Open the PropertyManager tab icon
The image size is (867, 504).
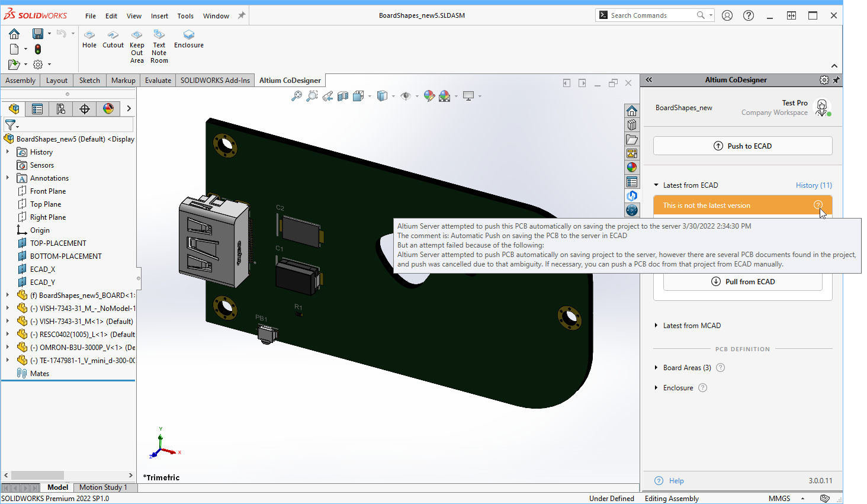(37, 109)
